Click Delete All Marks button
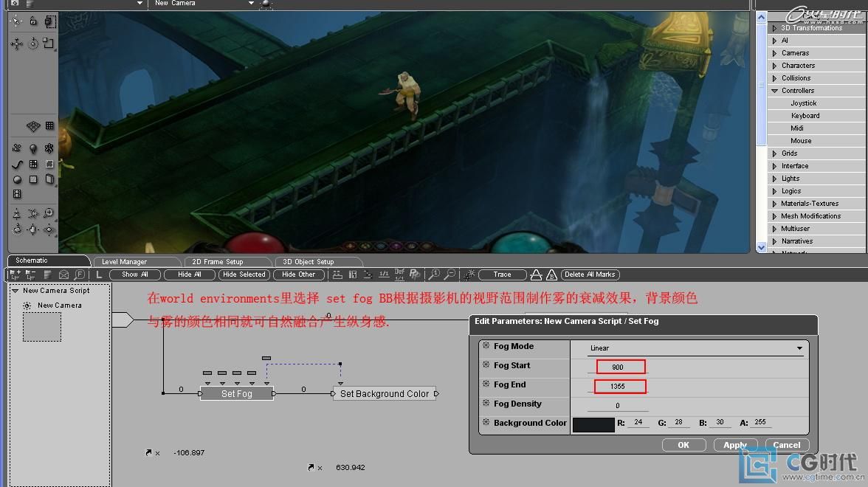This screenshot has width=868, height=487. pyautogui.click(x=590, y=274)
